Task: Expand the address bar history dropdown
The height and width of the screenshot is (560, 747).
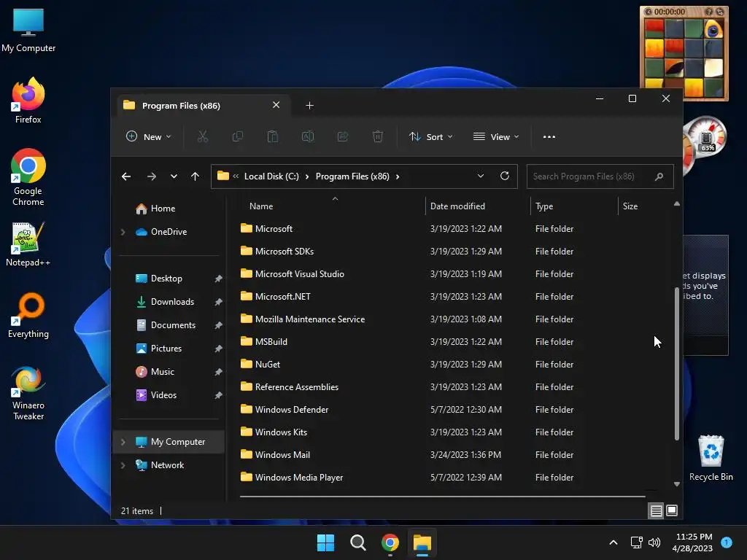Action: 481,176
